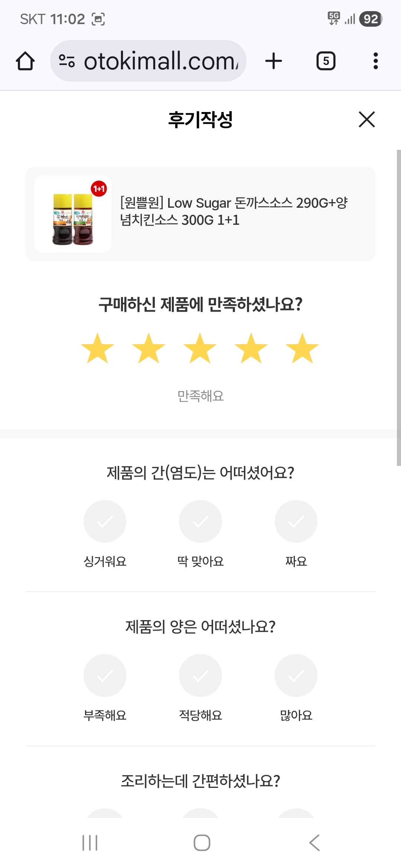Tap the otokimall.com address bar
This screenshot has height=868, width=401.
(x=160, y=61)
